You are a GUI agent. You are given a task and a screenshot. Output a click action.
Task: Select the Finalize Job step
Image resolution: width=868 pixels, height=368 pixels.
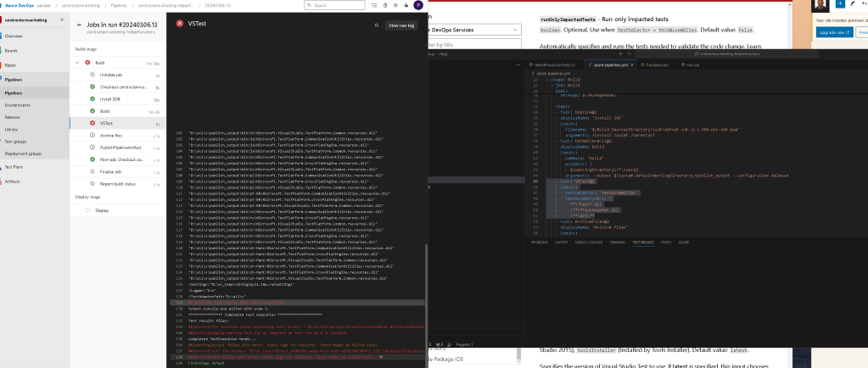pyautogui.click(x=118, y=171)
